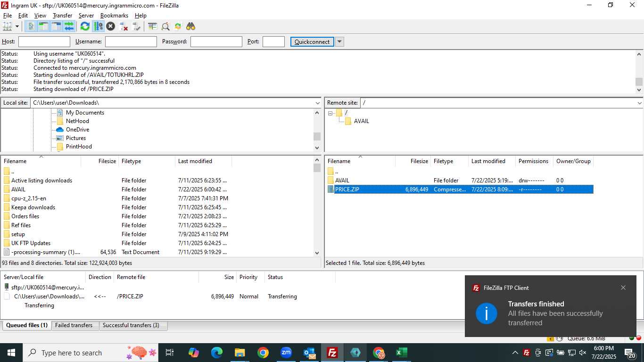644x362 pixels.
Task: Reconnect to the last server
Action: (137, 26)
